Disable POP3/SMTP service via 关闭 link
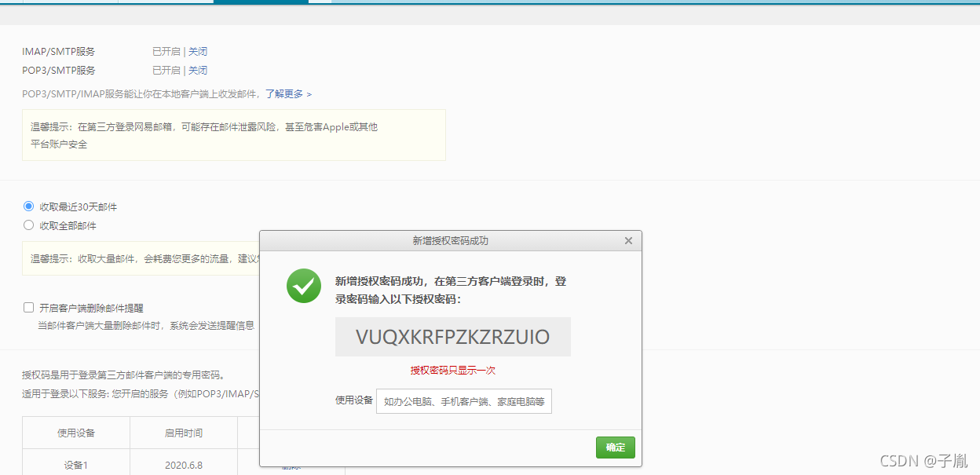This screenshot has height=475, width=980. click(x=198, y=70)
